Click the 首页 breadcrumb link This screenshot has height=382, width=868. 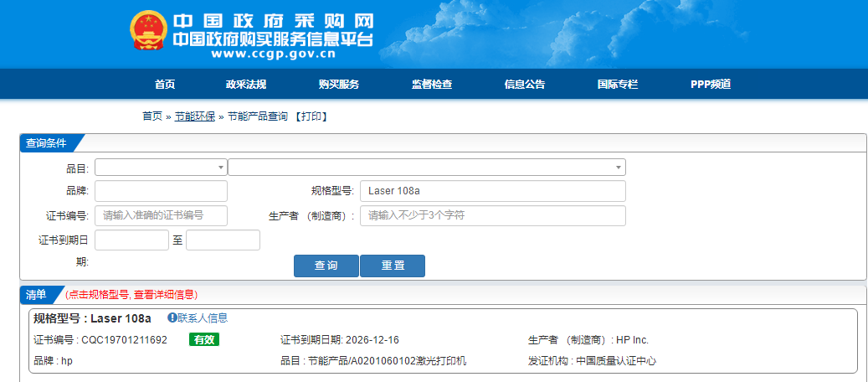[x=152, y=116]
